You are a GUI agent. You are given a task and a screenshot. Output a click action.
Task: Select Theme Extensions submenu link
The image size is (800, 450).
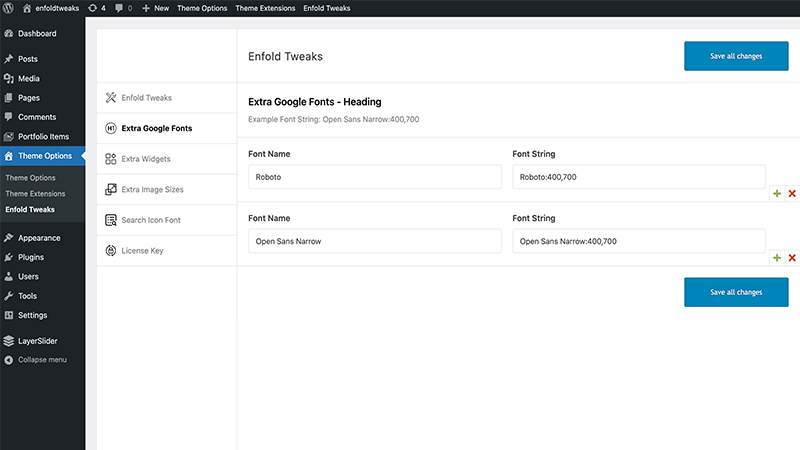tap(35, 193)
